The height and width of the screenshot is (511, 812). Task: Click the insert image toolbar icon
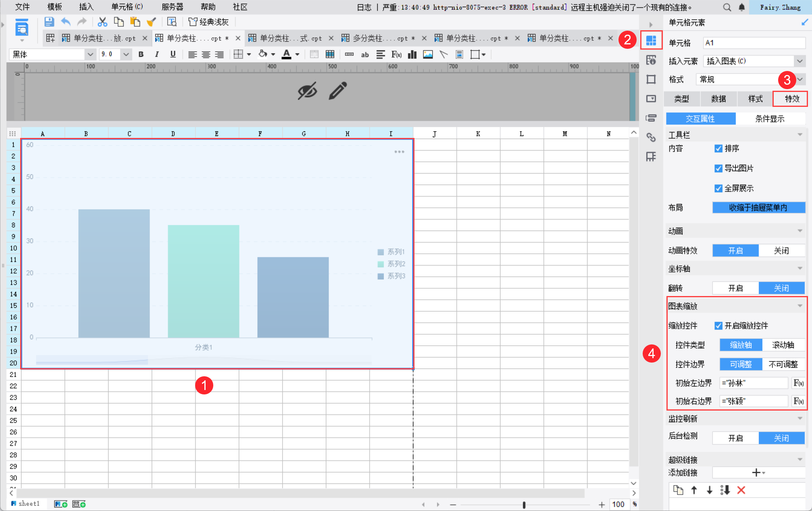coord(428,54)
